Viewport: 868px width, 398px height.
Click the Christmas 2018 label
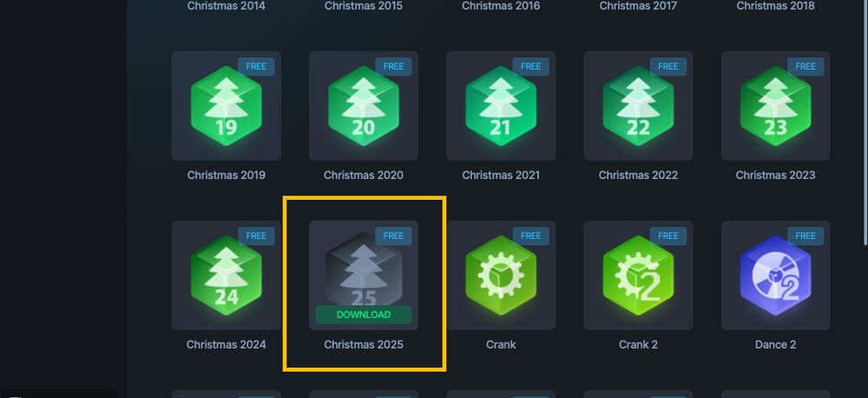[x=775, y=5]
